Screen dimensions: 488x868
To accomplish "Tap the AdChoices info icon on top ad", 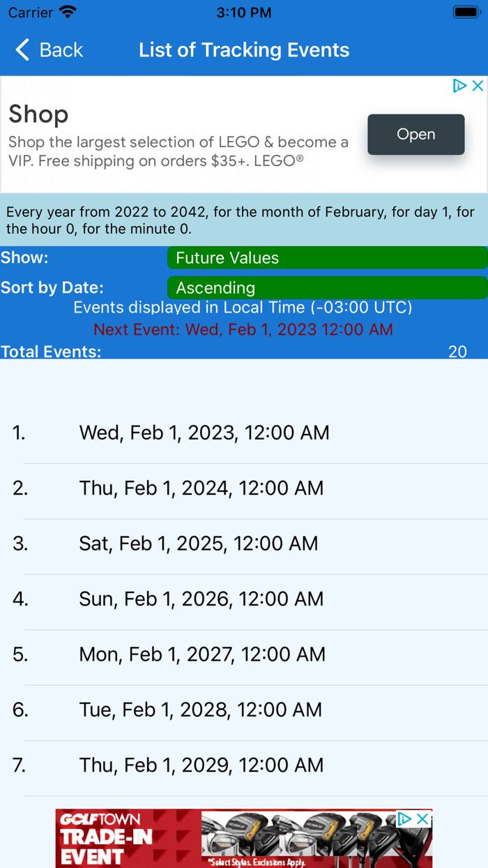I will pyautogui.click(x=459, y=85).
